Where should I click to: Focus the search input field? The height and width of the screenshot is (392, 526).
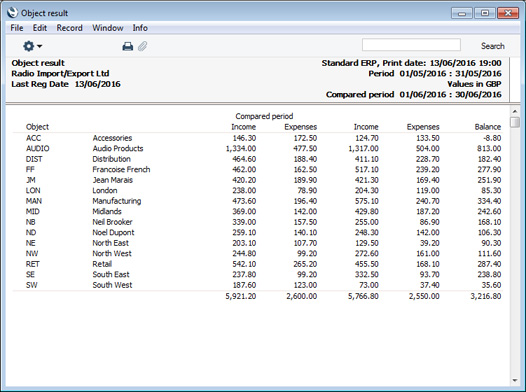pos(411,45)
